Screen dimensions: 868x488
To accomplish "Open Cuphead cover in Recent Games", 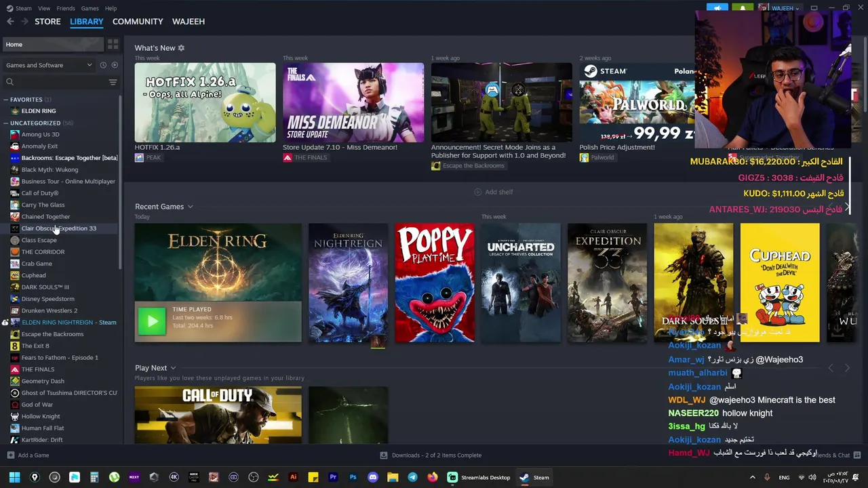I will 780,283.
